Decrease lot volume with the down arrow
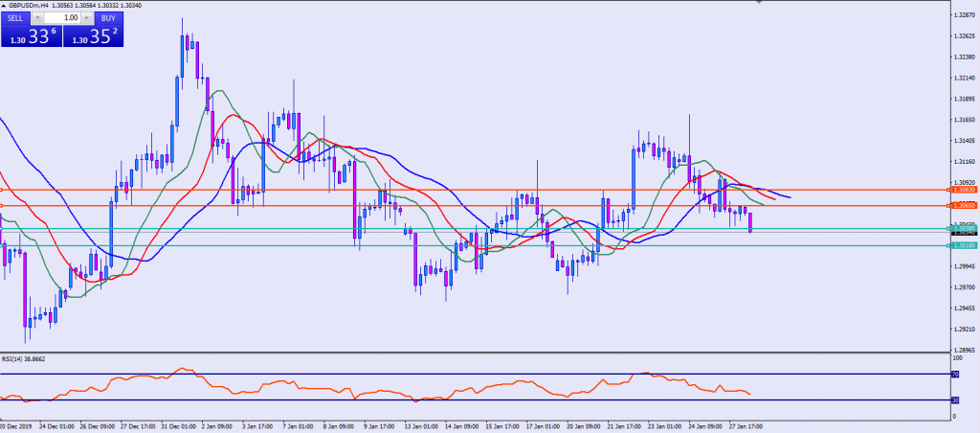The width and height of the screenshot is (980, 433). pos(37,17)
